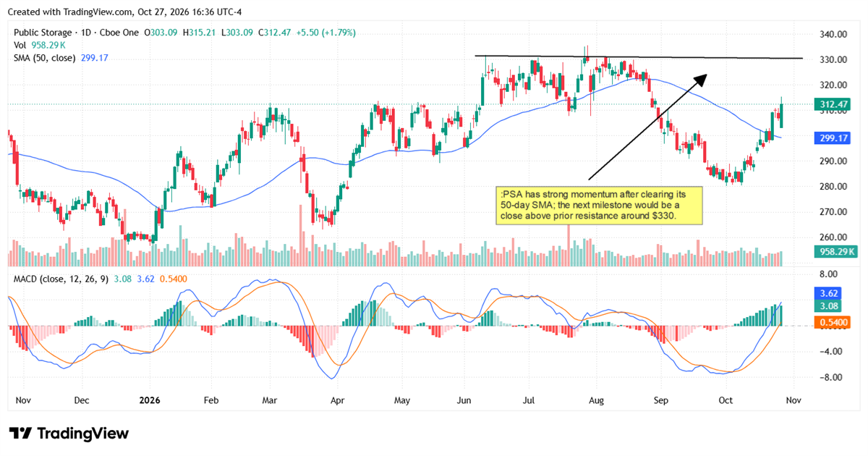Click the change value +5.50 (+1.79%)
Viewport: 868px width, 456px height.
[325, 33]
